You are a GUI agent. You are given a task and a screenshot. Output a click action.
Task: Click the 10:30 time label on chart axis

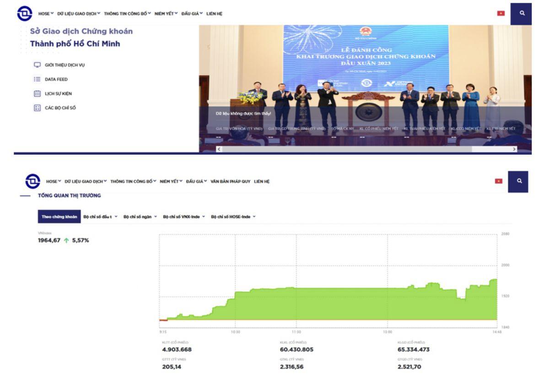(x=235, y=332)
